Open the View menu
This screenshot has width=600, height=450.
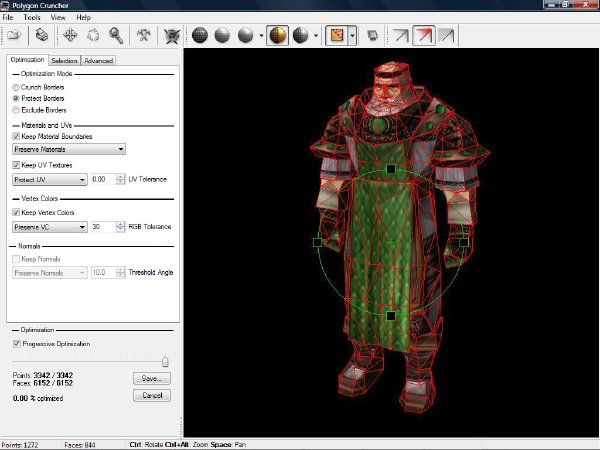(58, 18)
